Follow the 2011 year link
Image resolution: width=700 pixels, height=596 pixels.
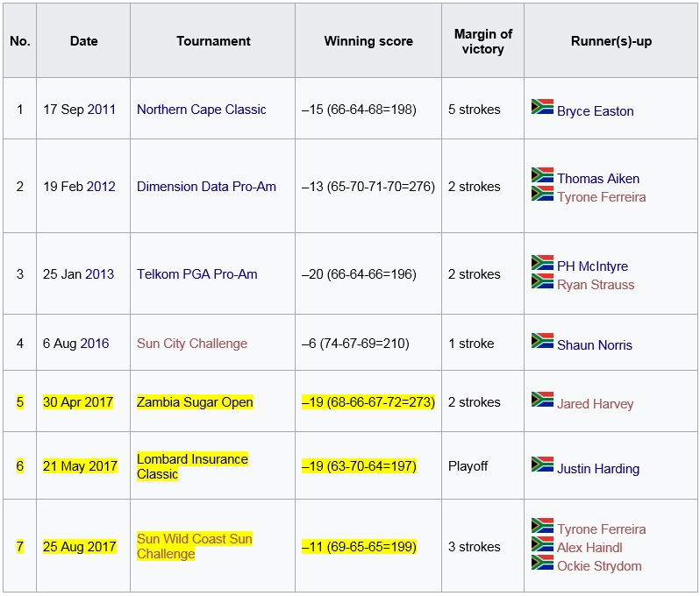(102, 110)
